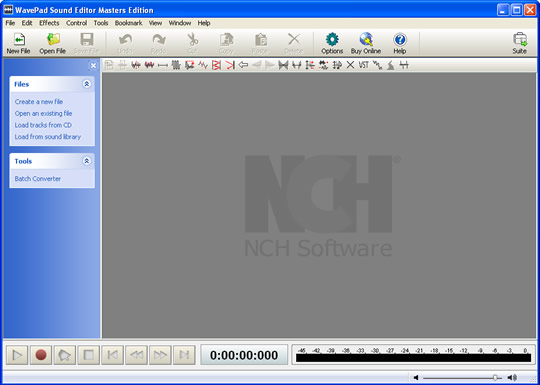The width and height of the screenshot is (540, 385).
Task: Click the Paste clipboard icon
Action: (x=260, y=39)
